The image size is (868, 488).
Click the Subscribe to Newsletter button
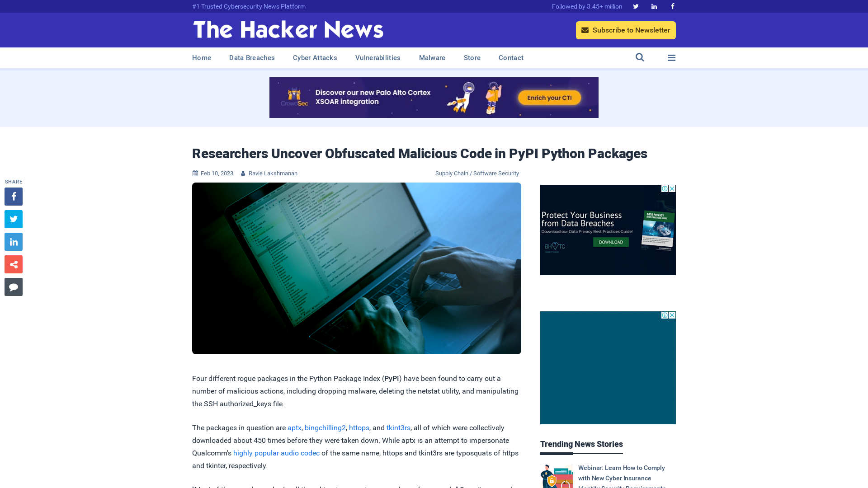[625, 30]
